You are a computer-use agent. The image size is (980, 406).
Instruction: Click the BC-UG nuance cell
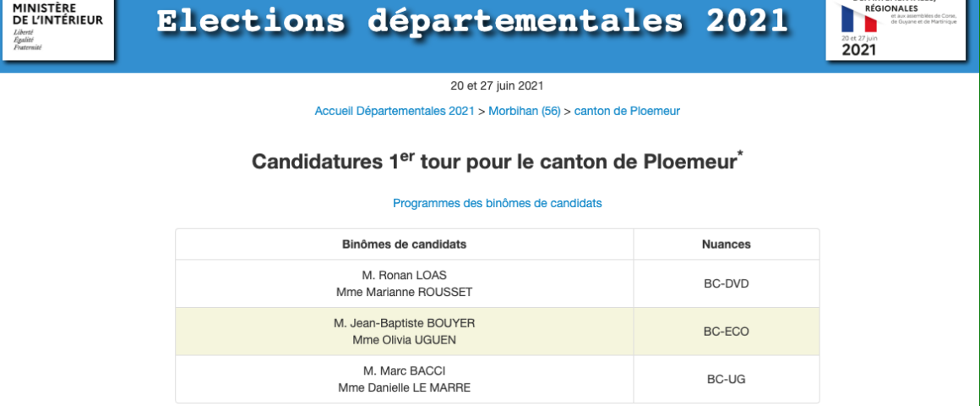coord(726,379)
